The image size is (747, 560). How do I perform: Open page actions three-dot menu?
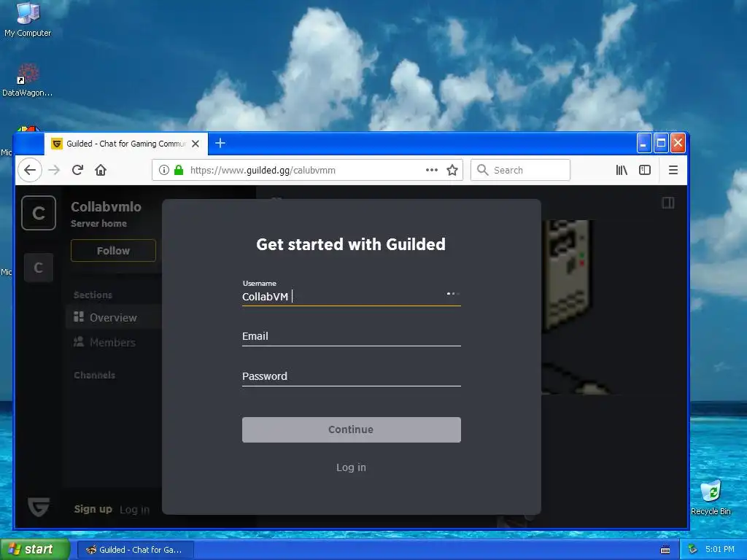click(432, 170)
